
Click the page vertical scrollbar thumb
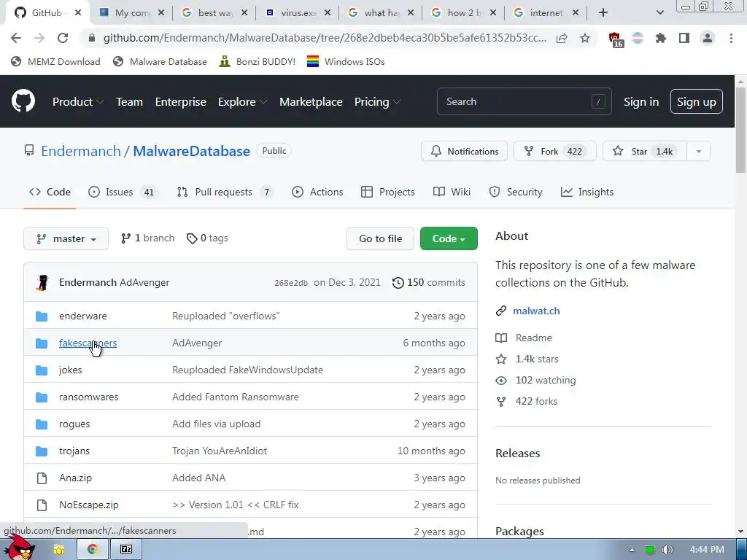[741, 130]
